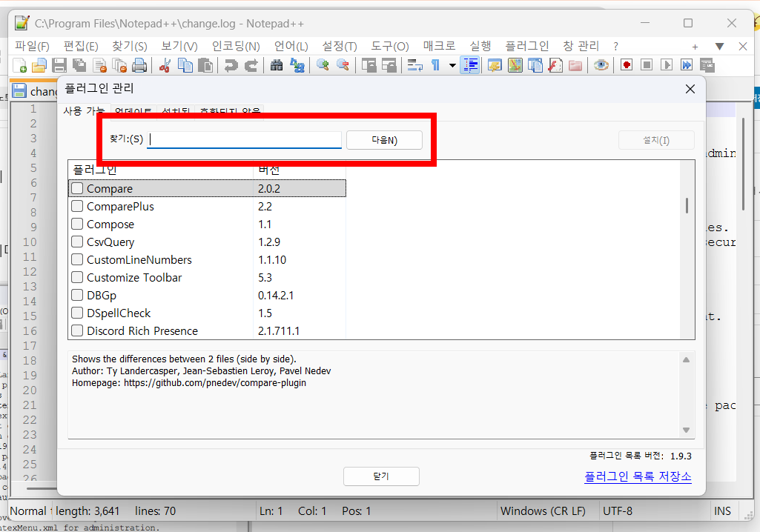Screen dimensions: 760x532
Task: Click description box scroll-up arrow
Action: [686, 359]
